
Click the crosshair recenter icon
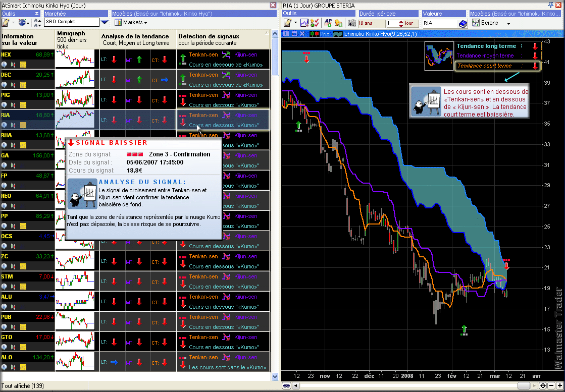(x=543, y=385)
